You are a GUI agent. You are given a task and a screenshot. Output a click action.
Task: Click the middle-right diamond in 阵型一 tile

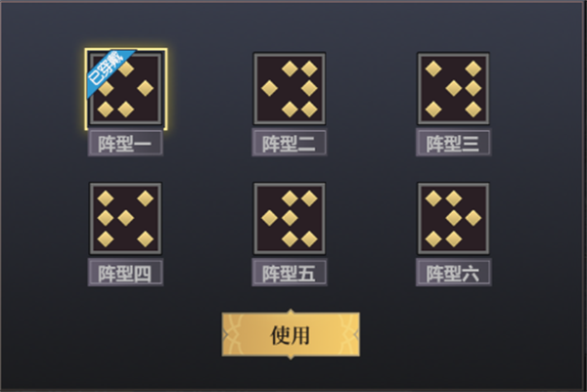tap(145, 89)
